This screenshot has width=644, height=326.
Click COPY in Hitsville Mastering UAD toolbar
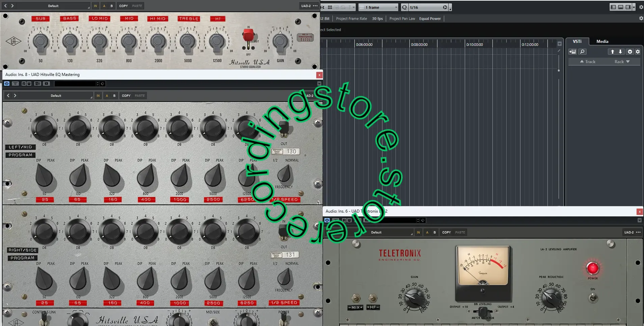point(126,96)
